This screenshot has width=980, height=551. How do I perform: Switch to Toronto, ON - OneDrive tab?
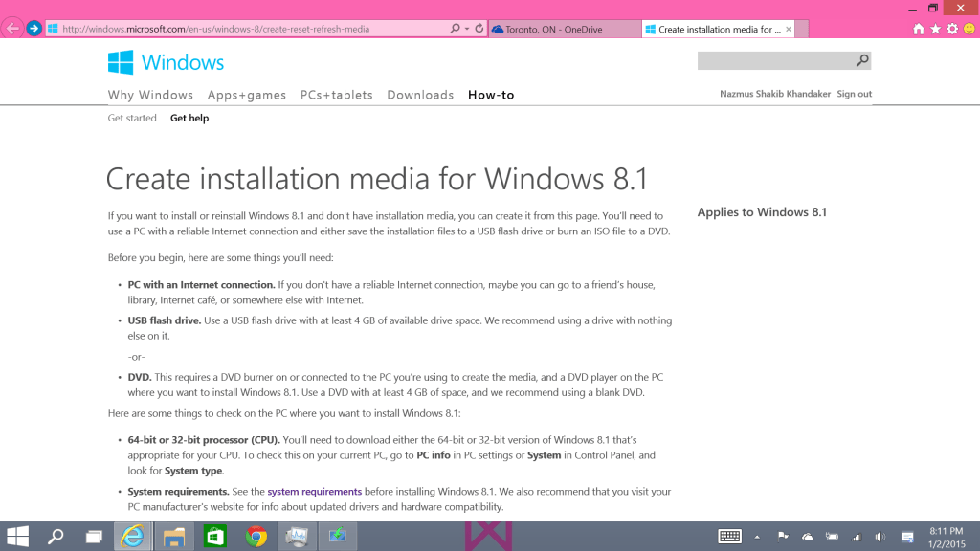pyautogui.click(x=565, y=29)
